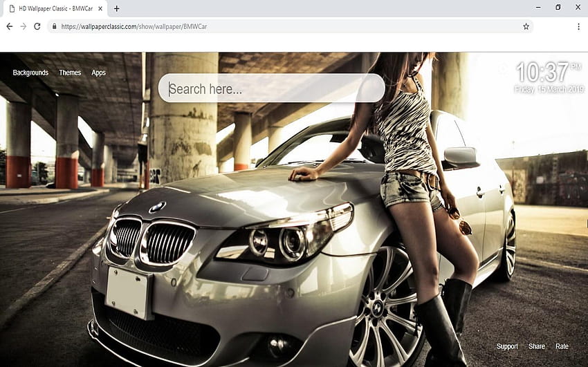View site info via the padlock icon
The height and width of the screenshot is (367, 588).
click(x=55, y=26)
